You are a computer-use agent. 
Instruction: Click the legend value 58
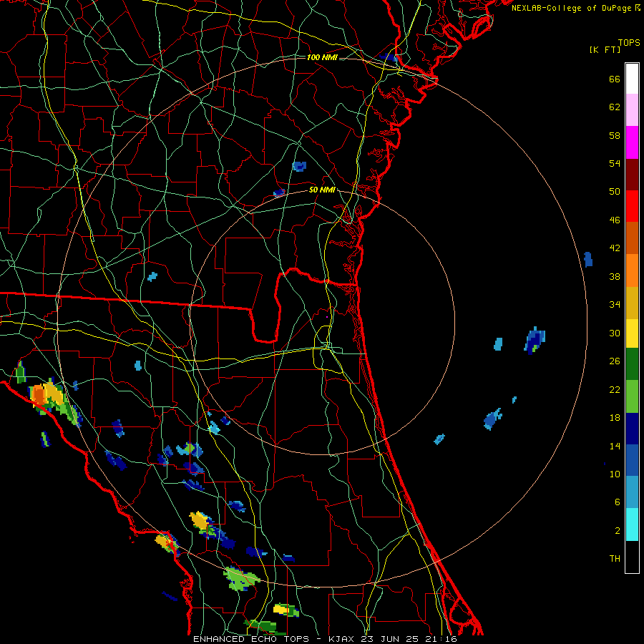[x=615, y=135]
